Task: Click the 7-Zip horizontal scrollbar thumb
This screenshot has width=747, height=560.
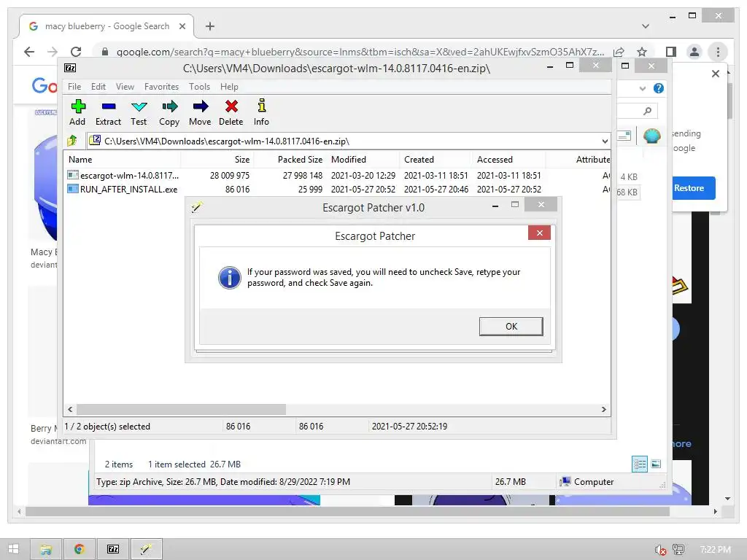Action: point(181,410)
